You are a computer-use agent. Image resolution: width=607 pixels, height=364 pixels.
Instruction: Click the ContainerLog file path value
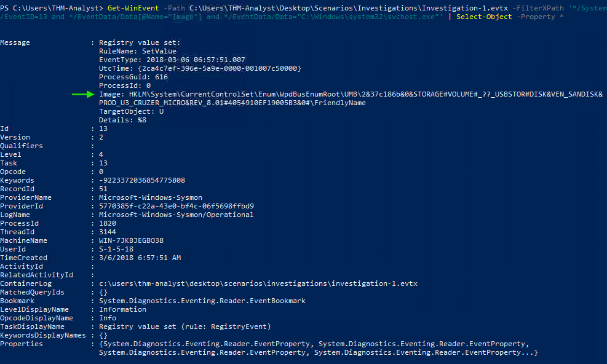click(258, 283)
